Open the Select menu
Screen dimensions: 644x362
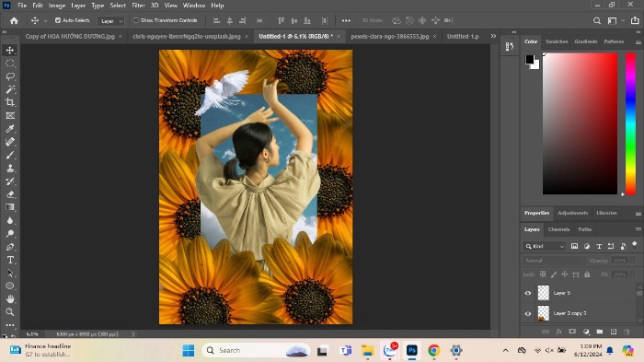click(x=118, y=6)
